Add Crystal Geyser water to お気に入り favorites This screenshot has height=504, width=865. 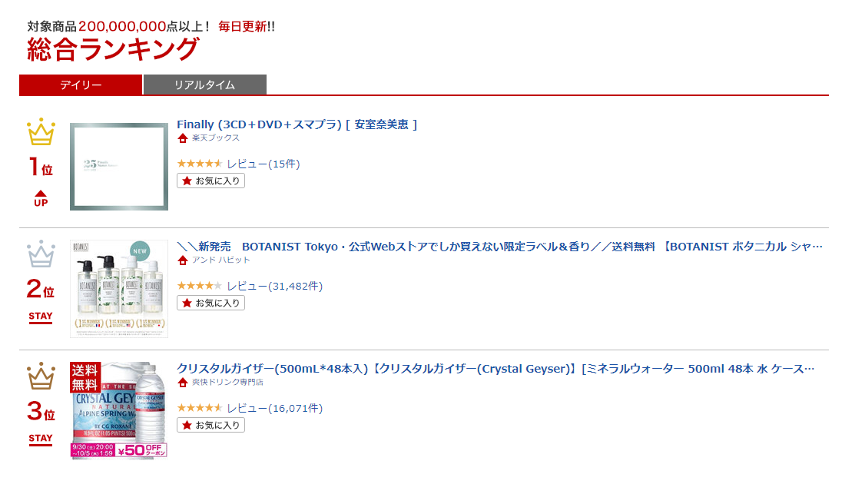210,425
